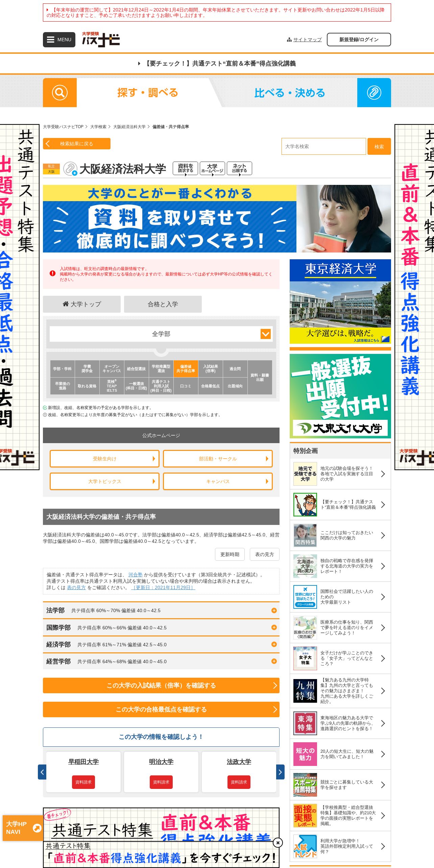Open 受験生向け homepage link button

pos(104,459)
